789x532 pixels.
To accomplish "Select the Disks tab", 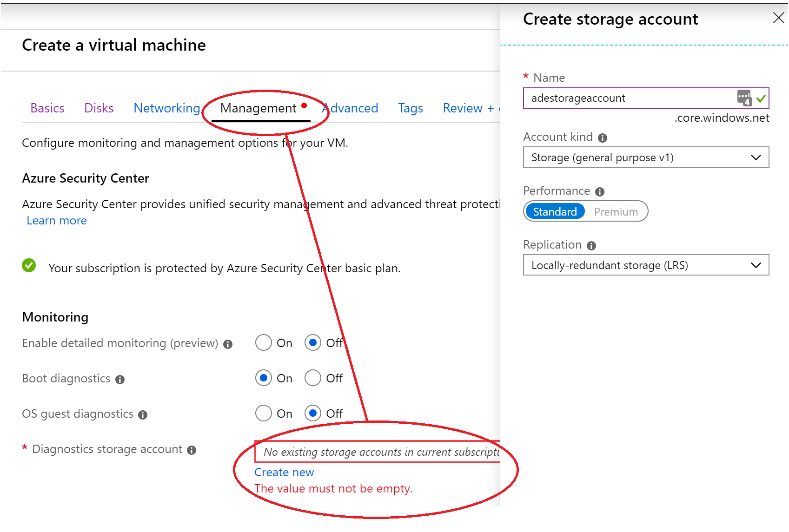I will (99, 108).
